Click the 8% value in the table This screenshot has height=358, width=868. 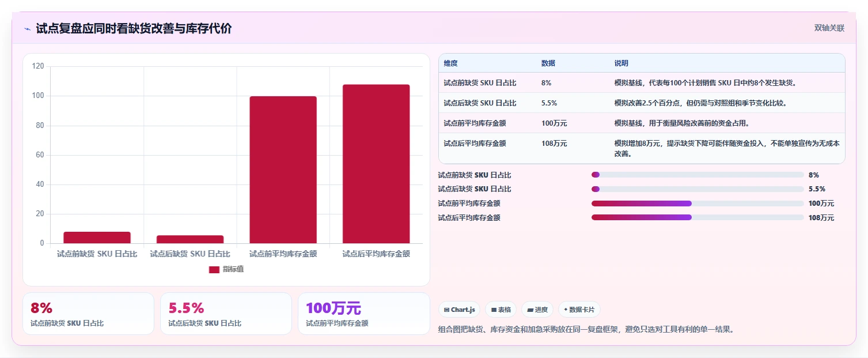(546, 83)
